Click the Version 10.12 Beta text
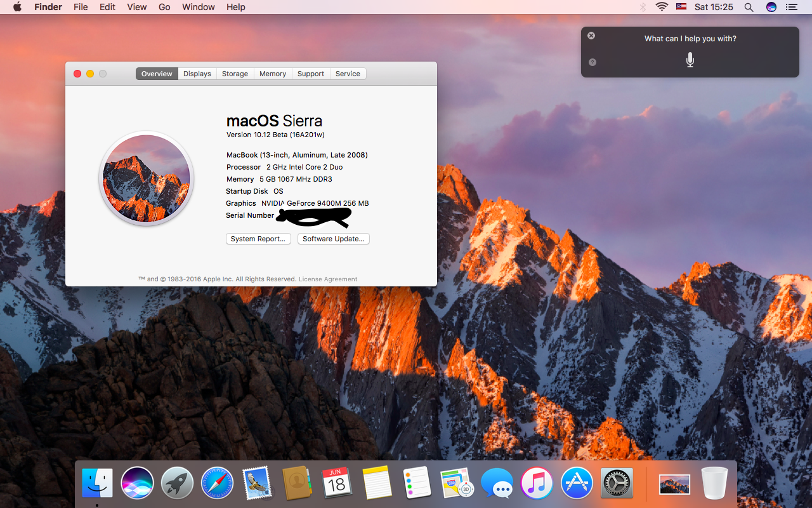The height and width of the screenshot is (508, 812). pyautogui.click(x=275, y=135)
